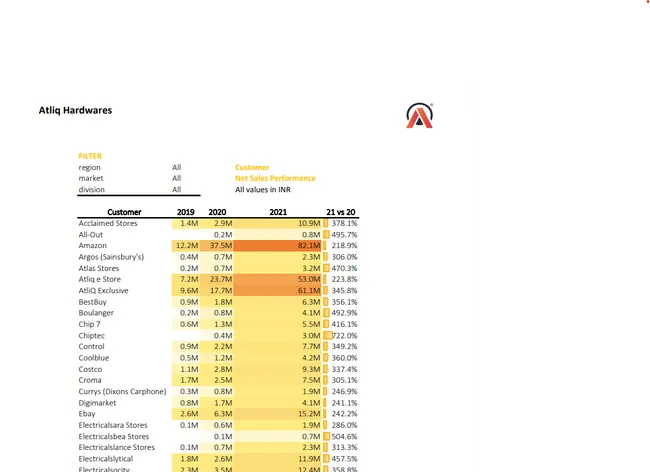Click the yellow 'Customer' heading above Net Sales Performance
Viewport: 650px width, 472px height.
click(252, 167)
